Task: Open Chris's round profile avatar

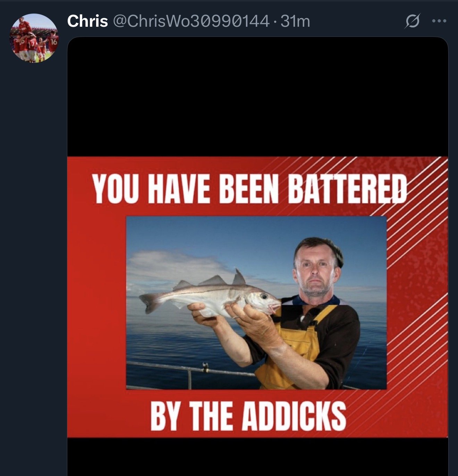Action: point(34,39)
